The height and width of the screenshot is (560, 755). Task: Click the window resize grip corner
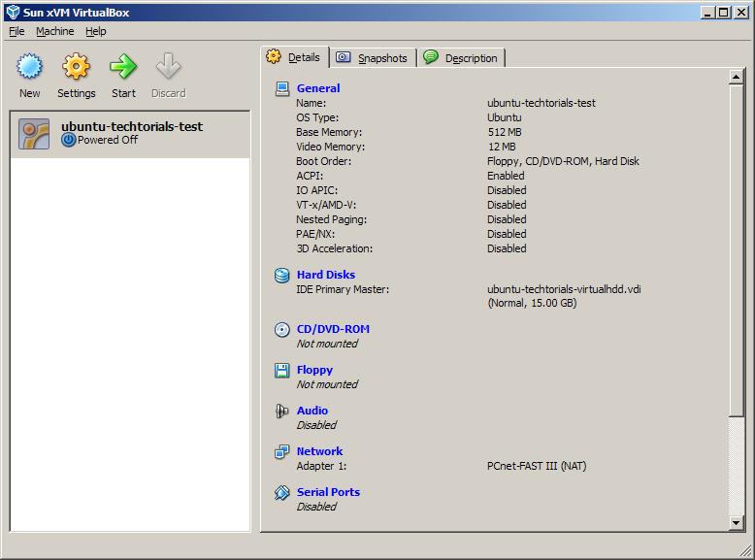745,550
